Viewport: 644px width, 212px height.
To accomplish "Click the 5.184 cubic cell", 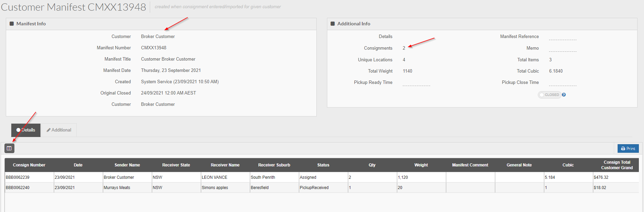I will point(568,177).
